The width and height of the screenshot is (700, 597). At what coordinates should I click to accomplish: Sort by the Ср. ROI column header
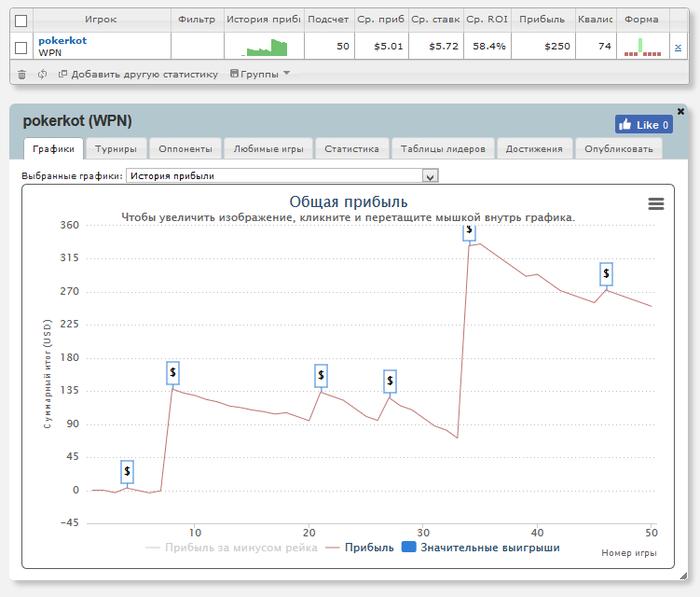487,20
